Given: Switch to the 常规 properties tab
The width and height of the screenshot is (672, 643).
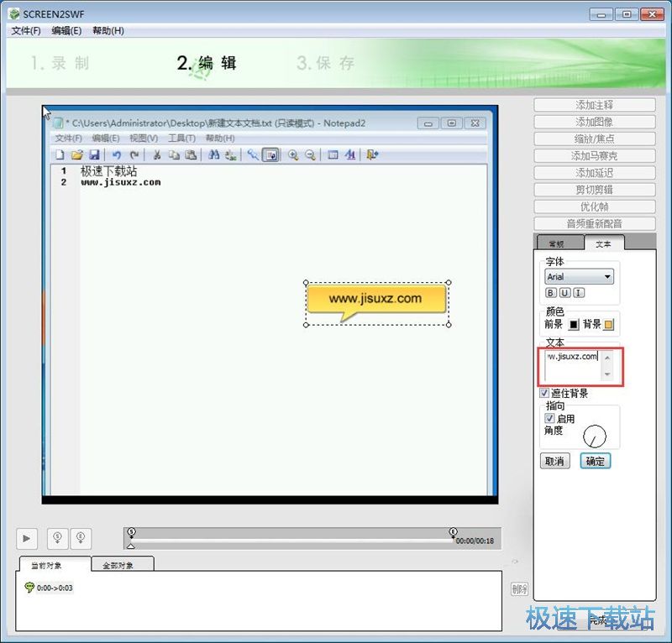Looking at the screenshot, I should coord(559,243).
